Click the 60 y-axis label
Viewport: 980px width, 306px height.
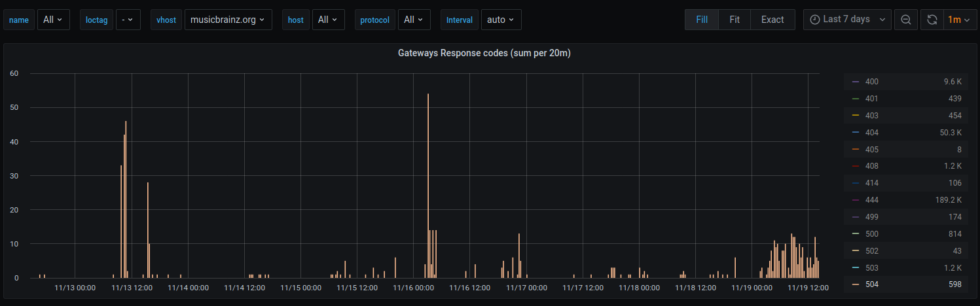pyautogui.click(x=14, y=73)
